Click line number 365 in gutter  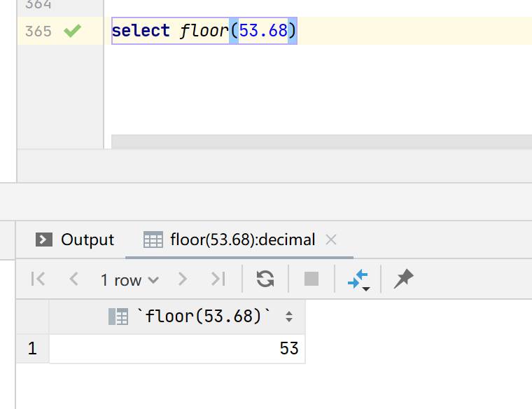(x=38, y=32)
